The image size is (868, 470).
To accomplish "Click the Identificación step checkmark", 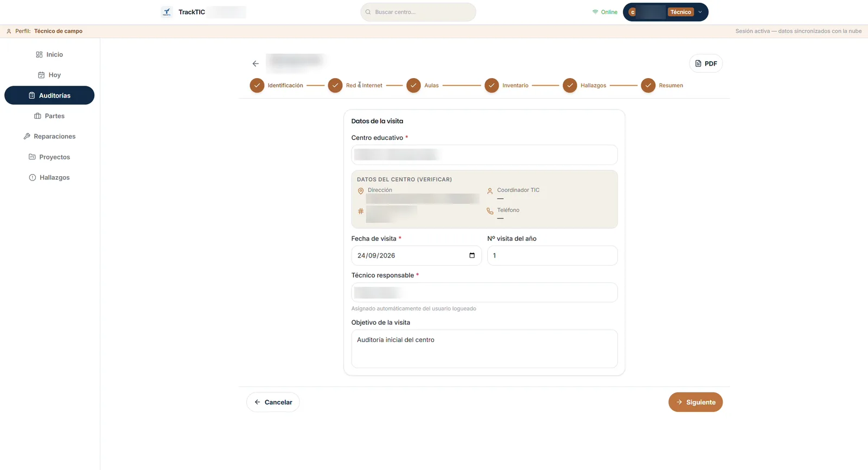I will click(257, 86).
